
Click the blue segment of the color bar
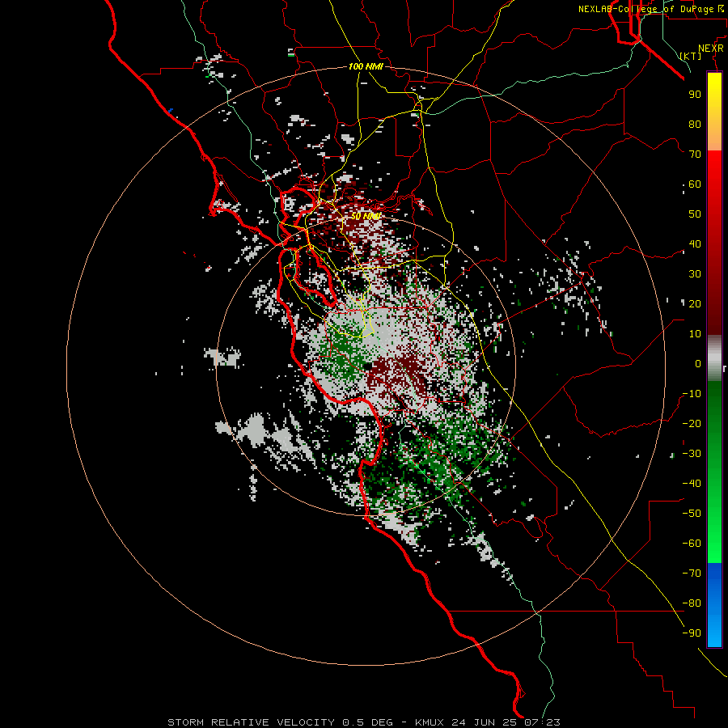pos(714,605)
